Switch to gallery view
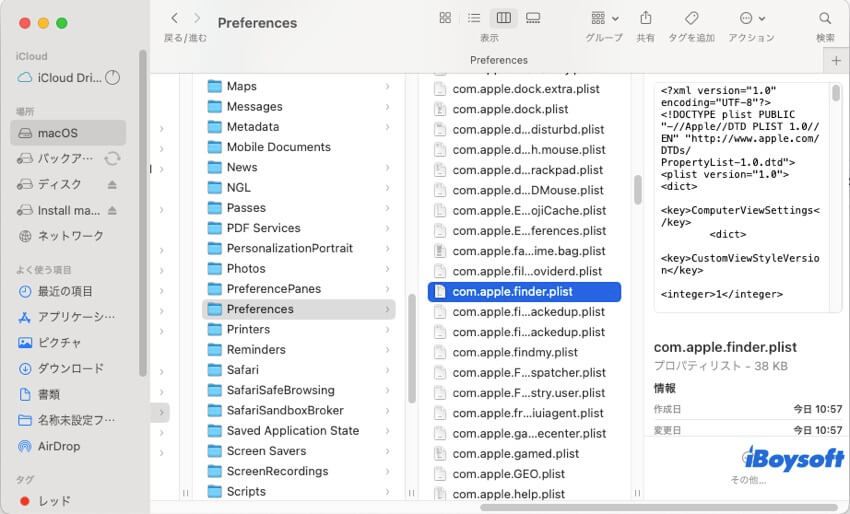 (533, 18)
